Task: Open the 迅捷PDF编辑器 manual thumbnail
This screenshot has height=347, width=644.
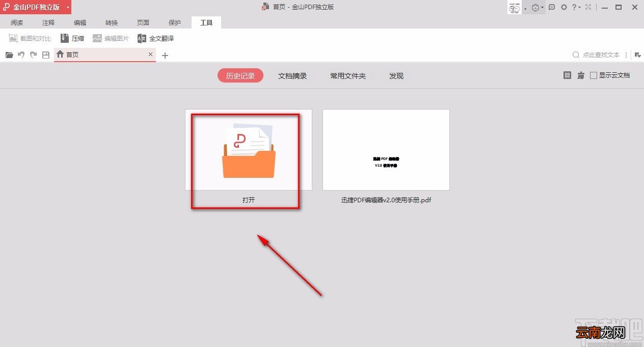Action: [x=386, y=150]
